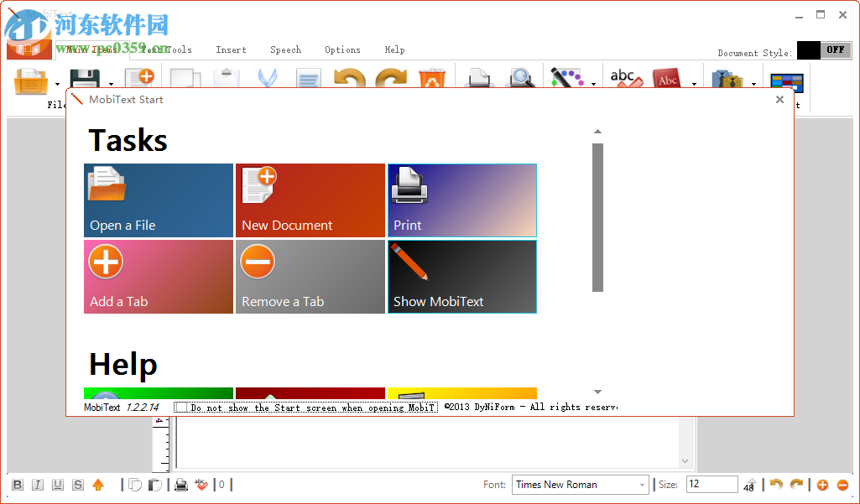Viewport: 860px width, 504px height.
Task: Click the font Size input field
Action: (x=712, y=484)
